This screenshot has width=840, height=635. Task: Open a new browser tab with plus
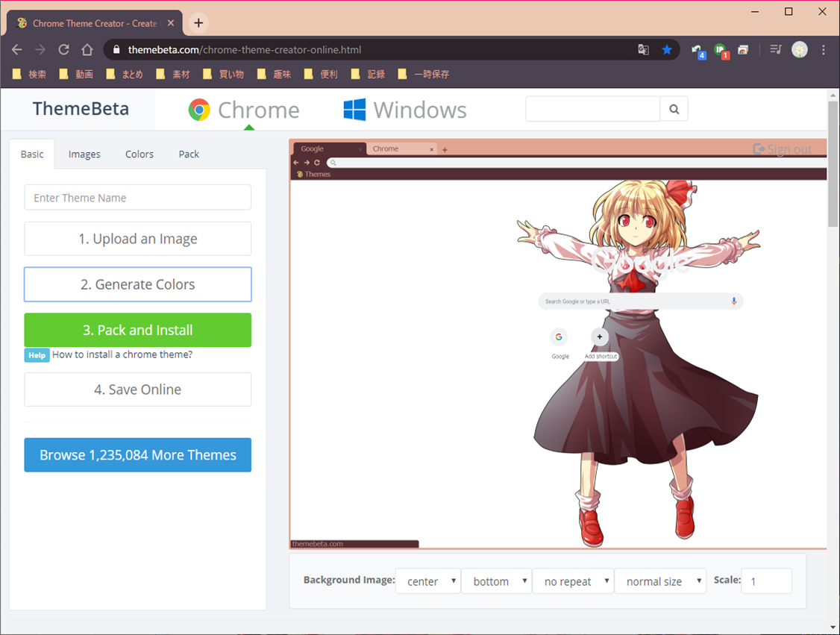(198, 23)
